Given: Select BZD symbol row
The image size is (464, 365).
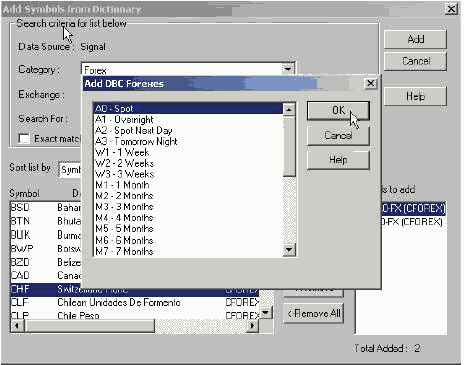Looking at the screenshot, I should (45, 262).
